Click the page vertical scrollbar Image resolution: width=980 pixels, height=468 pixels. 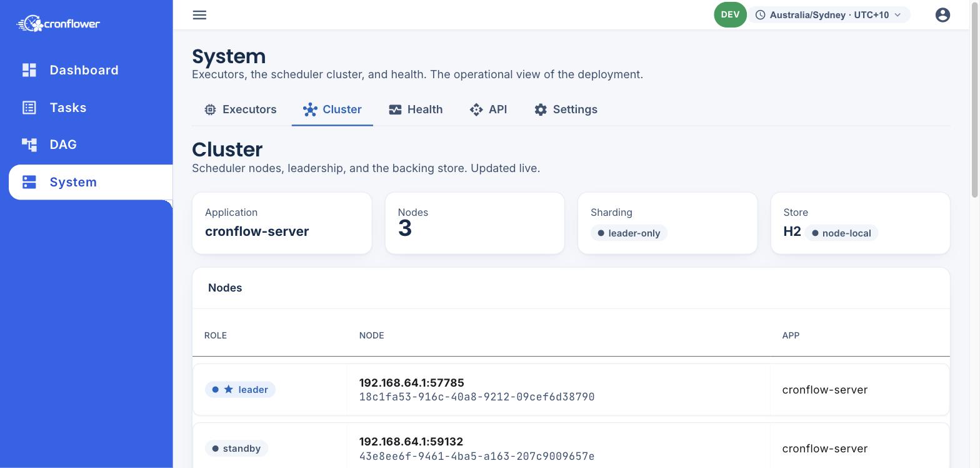pyautogui.click(x=974, y=100)
